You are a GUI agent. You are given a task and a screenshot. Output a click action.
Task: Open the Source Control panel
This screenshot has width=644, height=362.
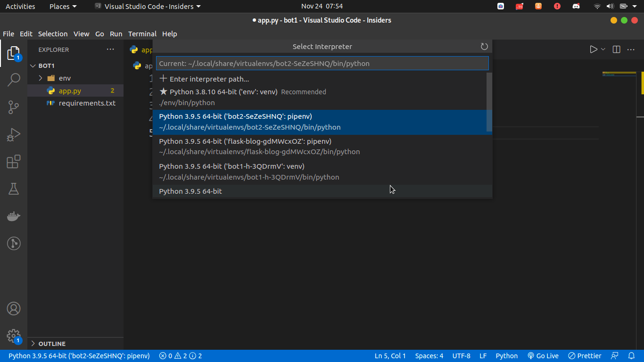[x=14, y=107]
